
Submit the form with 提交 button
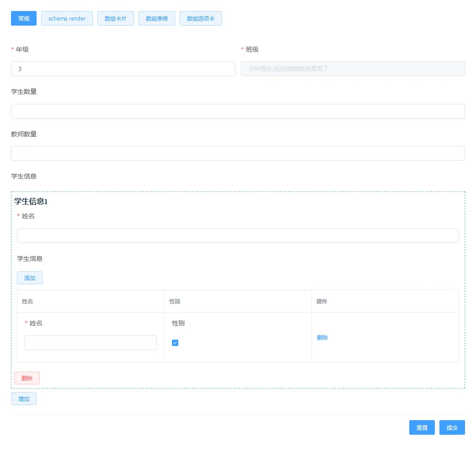click(x=452, y=427)
